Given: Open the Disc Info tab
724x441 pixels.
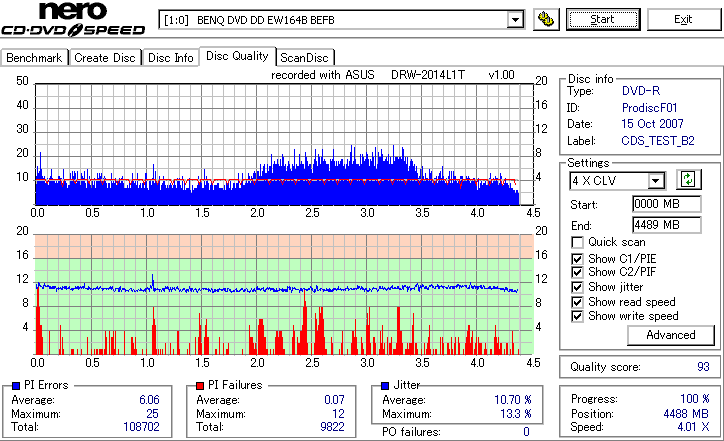Looking at the screenshot, I should coord(170,58).
